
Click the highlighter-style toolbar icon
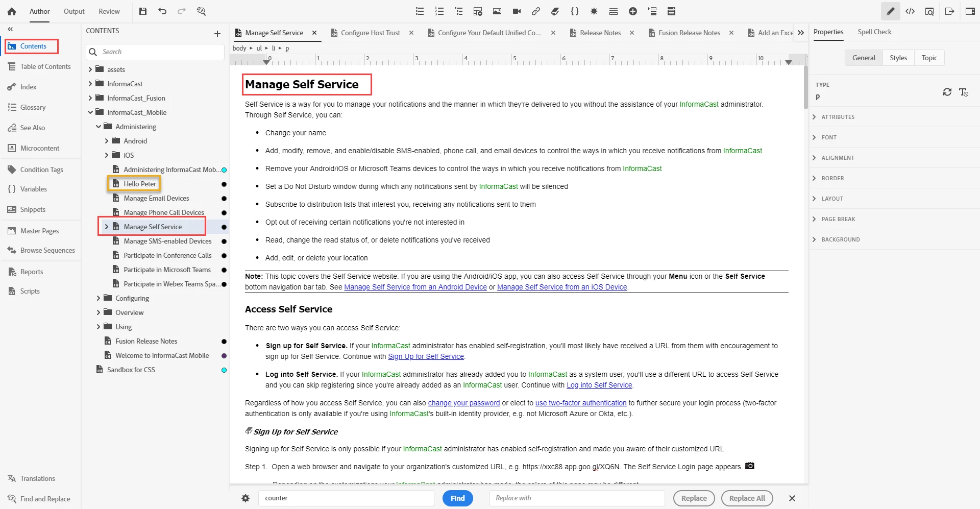point(555,11)
